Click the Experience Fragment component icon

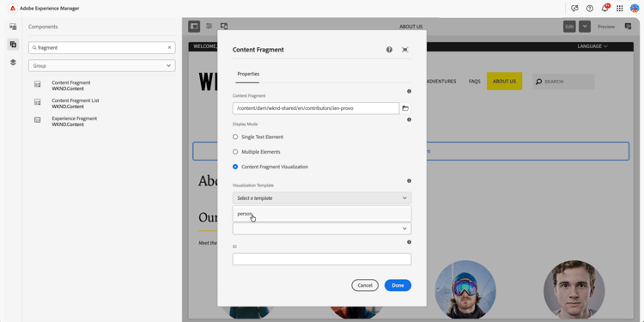tap(38, 120)
